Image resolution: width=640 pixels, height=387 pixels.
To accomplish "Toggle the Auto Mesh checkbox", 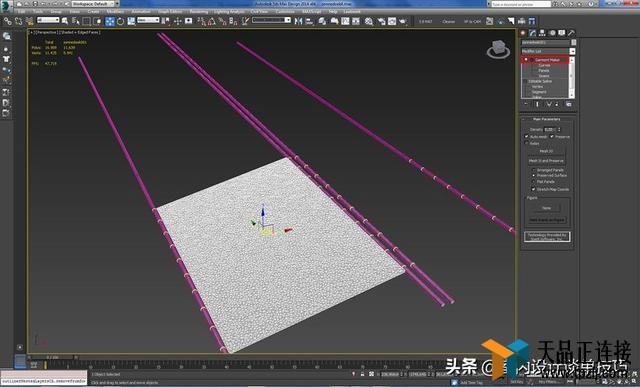I will click(527, 136).
